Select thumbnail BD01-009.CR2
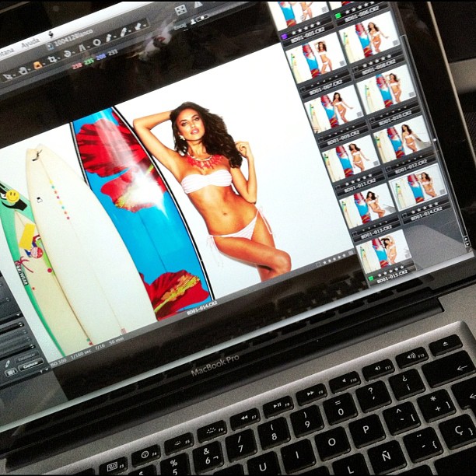The height and width of the screenshot is (476, 476). (335, 108)
